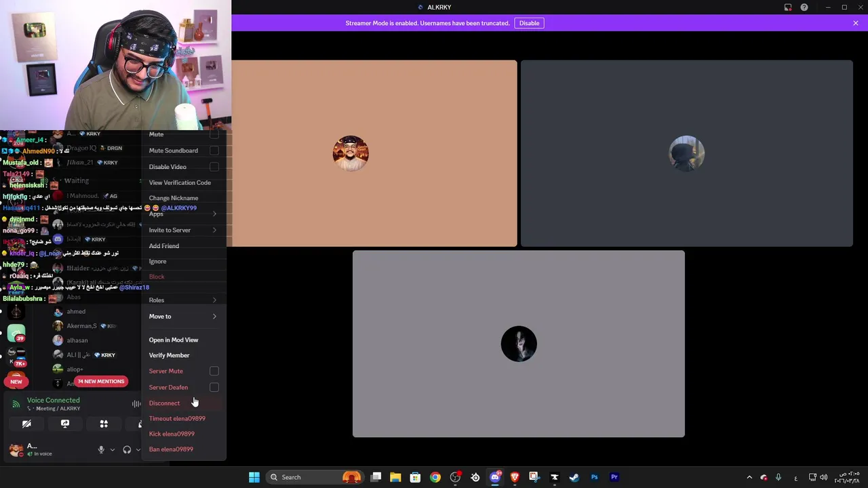
Task: Click the bottom center participant video tile
Action: click(519, 344)
